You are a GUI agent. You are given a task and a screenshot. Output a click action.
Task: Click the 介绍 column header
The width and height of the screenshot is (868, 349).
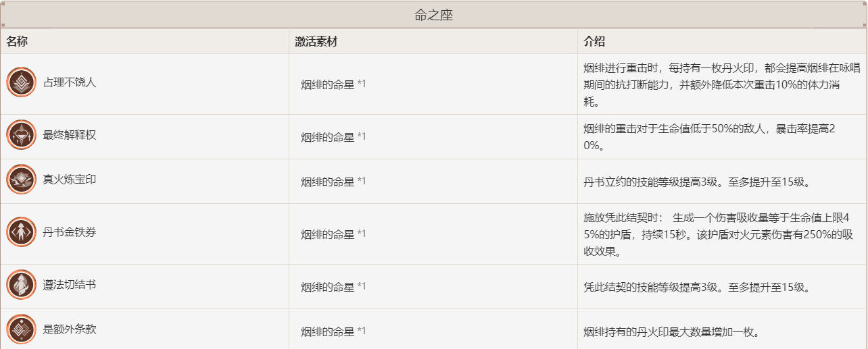595,41
